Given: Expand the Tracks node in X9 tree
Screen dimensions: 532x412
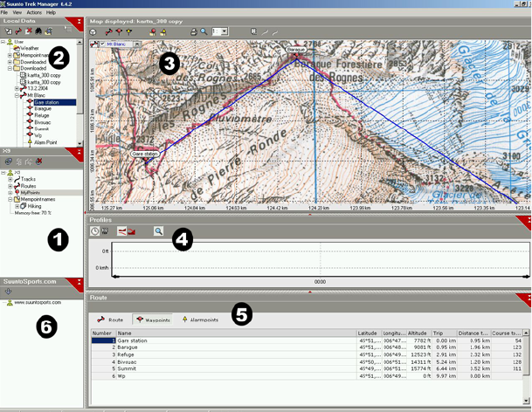Looking at the screenshot, I should [10, 179].
